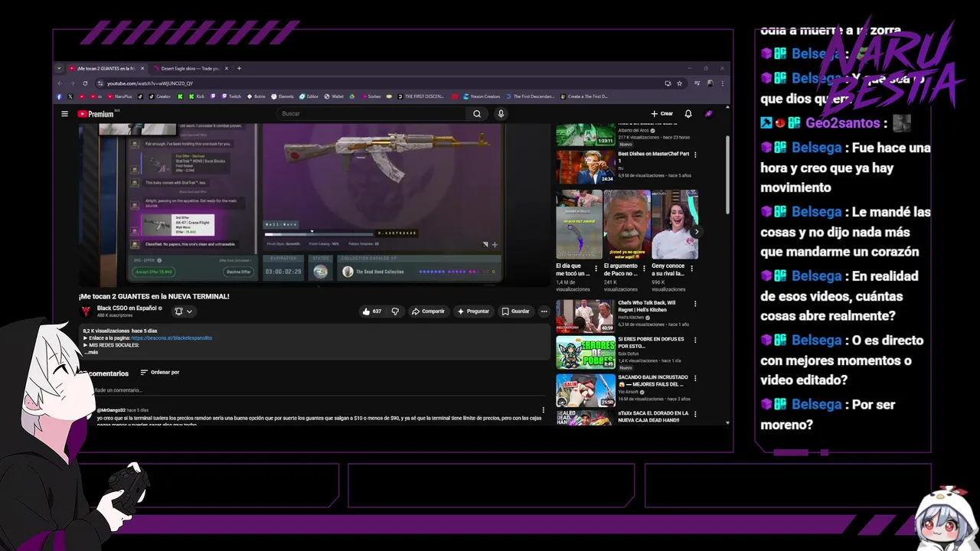980x551 pixels.
Task: Open the YouTube account avatar menu
Action: 709,114
